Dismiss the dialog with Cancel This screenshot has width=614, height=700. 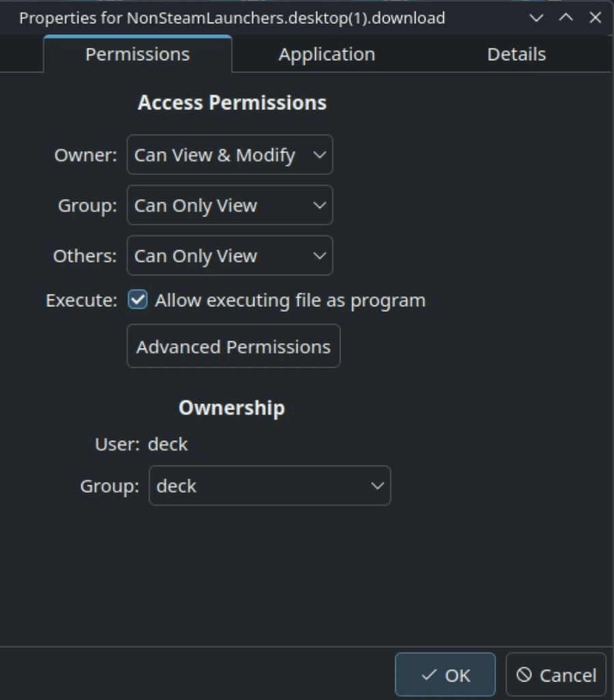tap(556, 675)
